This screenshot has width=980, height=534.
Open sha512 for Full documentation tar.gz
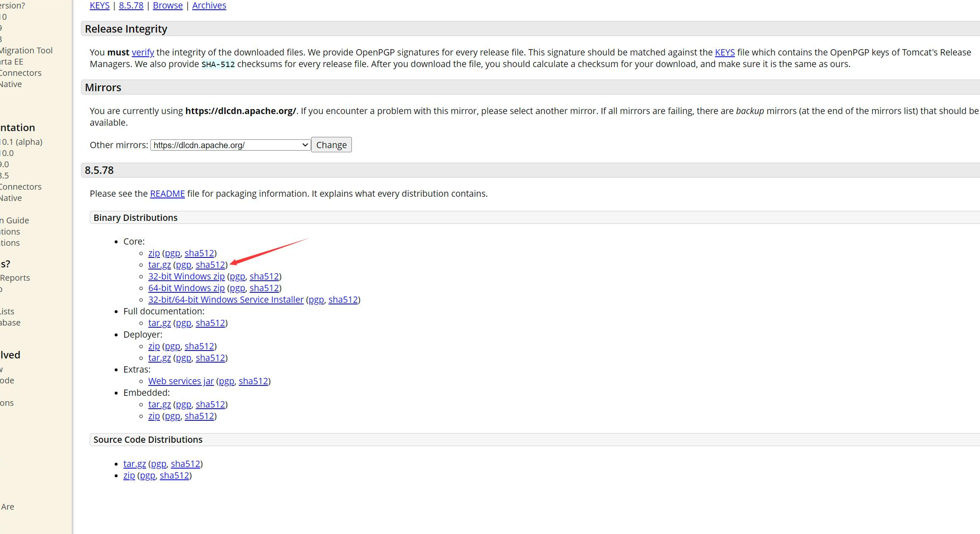click(x=210, y=323)
